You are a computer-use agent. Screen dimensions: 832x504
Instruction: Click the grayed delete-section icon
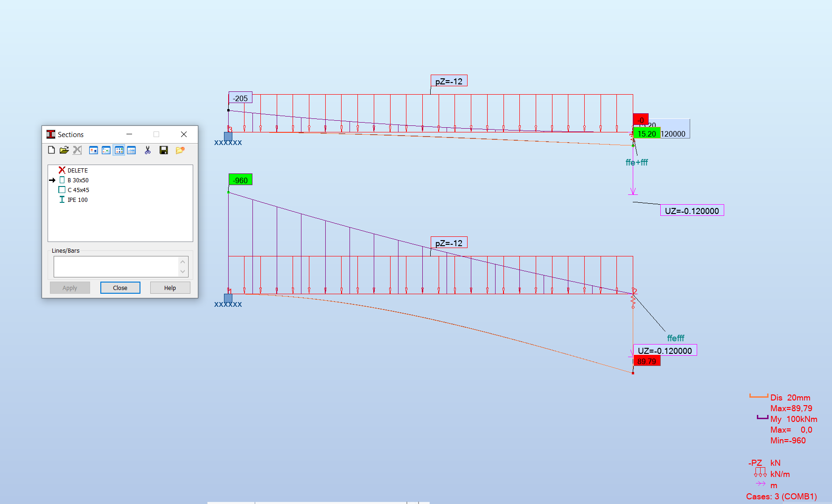(x=77, y=150)
